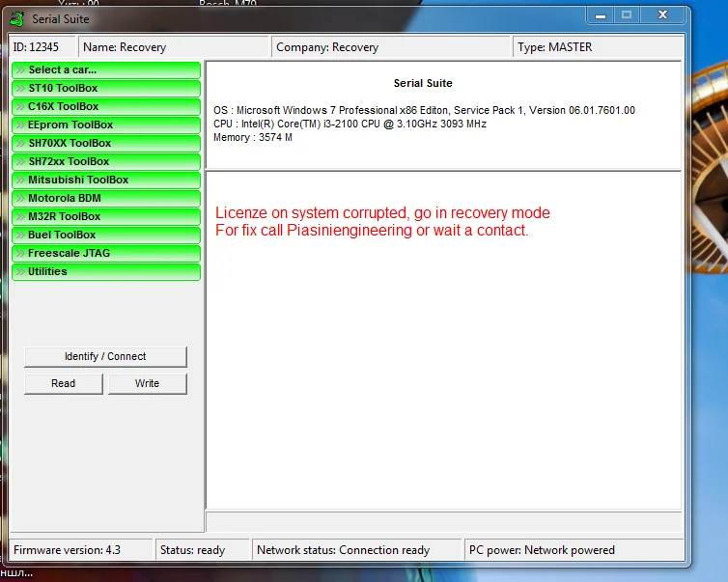Screen dimensions: 728x582
Task: Click the Serial Suite heading text
Action: click(x=423, y=84)
